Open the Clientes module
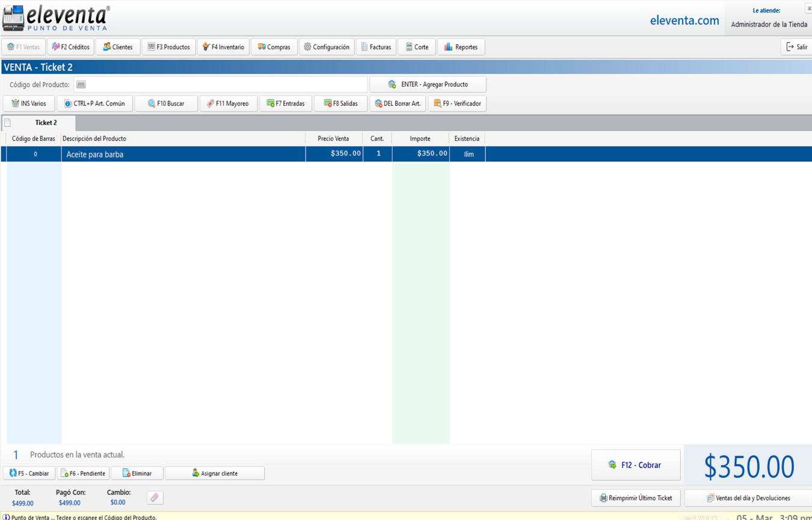 point(117,47)
